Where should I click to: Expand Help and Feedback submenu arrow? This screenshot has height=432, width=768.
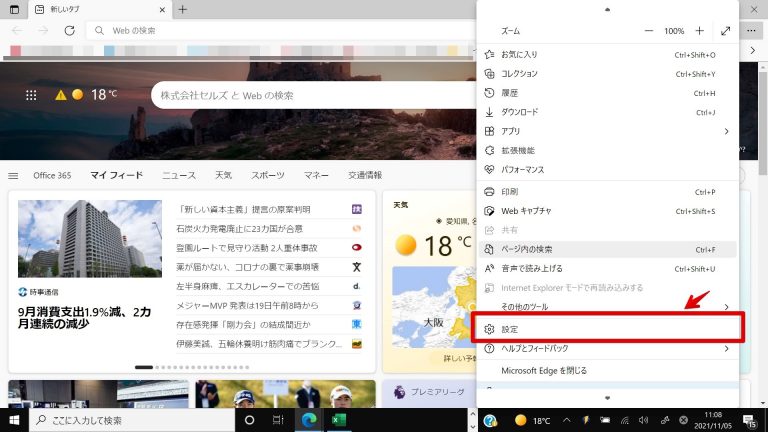pos(726,348)
